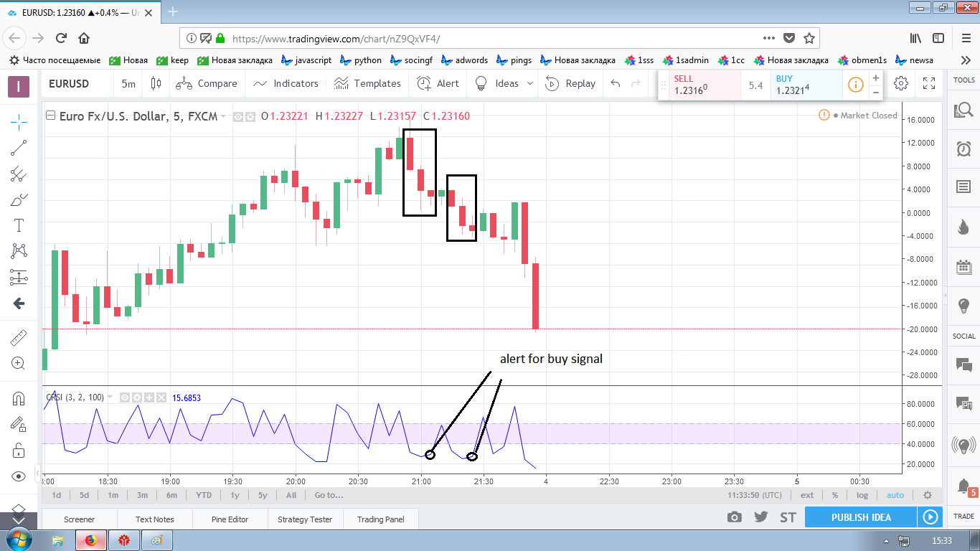Open the alerts clock panel in sidebar
The width and height of the screenshot is (980, 551).
963,149
